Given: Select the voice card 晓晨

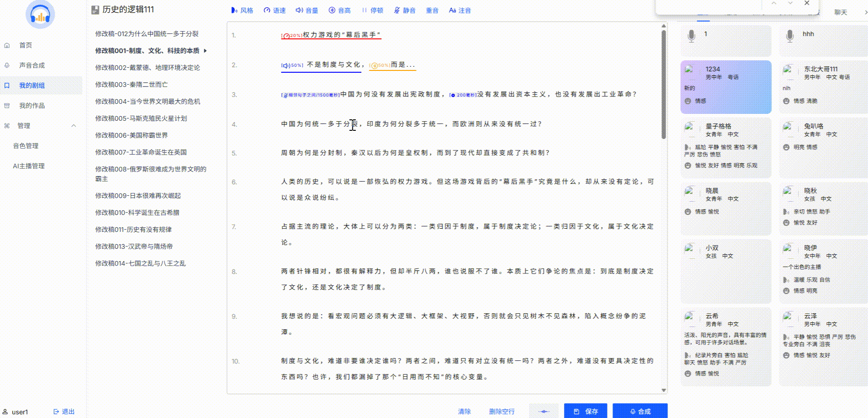Looking at the screenshot, I should coord(726,209).
